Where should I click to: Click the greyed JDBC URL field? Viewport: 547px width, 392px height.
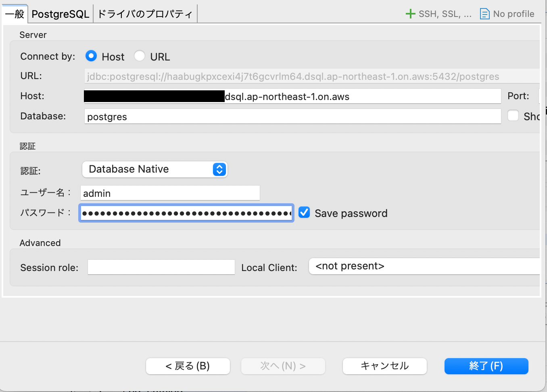point(312,76)
